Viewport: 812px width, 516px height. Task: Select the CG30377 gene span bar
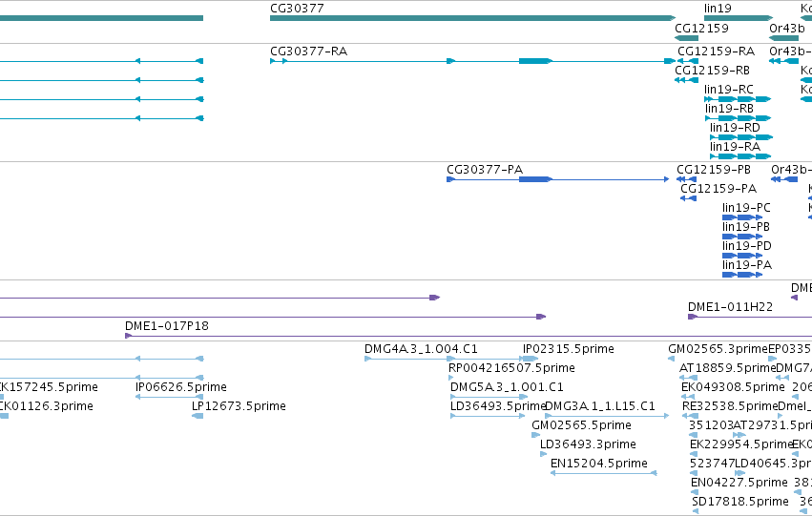pos(473,19)
